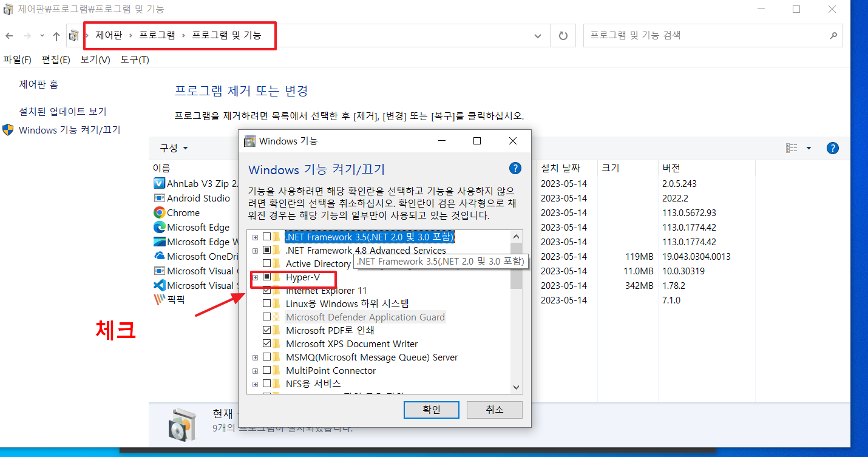Check MSMQ Server checkbox

tap(266, 357)
